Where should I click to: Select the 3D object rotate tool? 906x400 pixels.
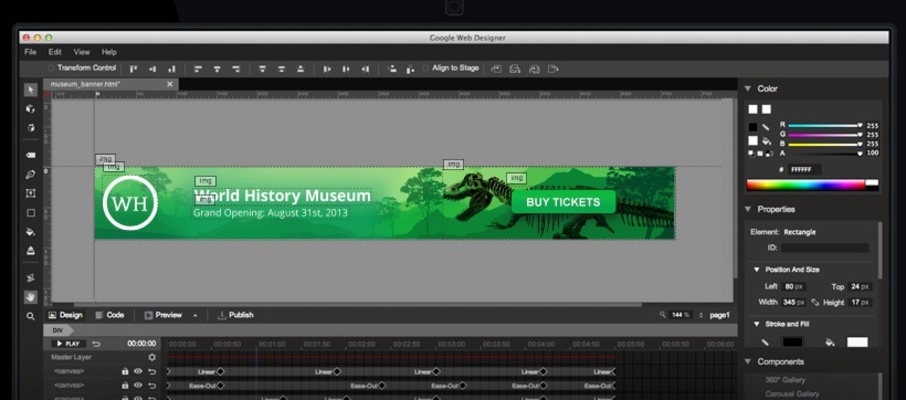point(31,109)
